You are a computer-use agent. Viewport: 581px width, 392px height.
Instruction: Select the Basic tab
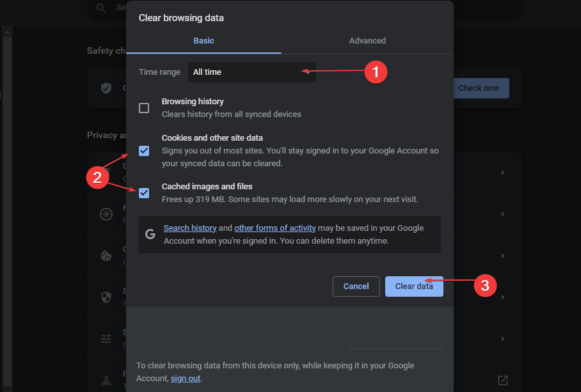tap(203, 40)
